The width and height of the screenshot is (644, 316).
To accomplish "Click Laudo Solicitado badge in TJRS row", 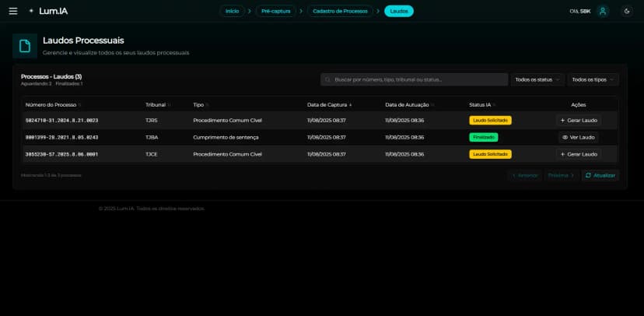I will click(491, 121).
